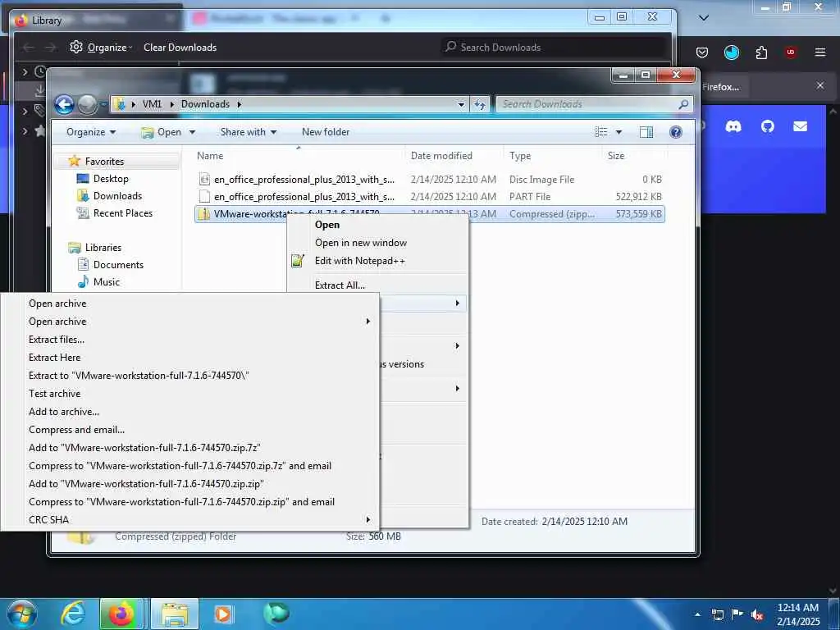
Task: Open Internet Explorer from the taskbar
Action: [72, 614]
